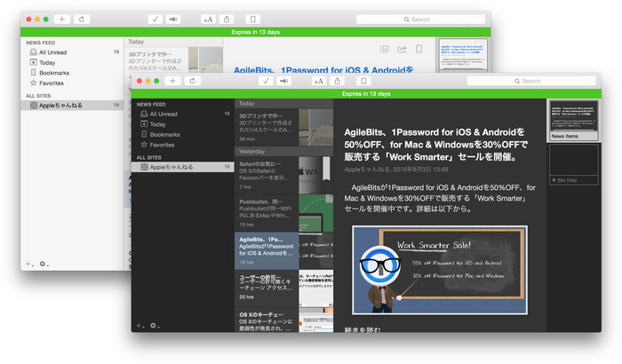
Task: Open gear settings menu at dark sidebar bottom
Action: (155, 326)
